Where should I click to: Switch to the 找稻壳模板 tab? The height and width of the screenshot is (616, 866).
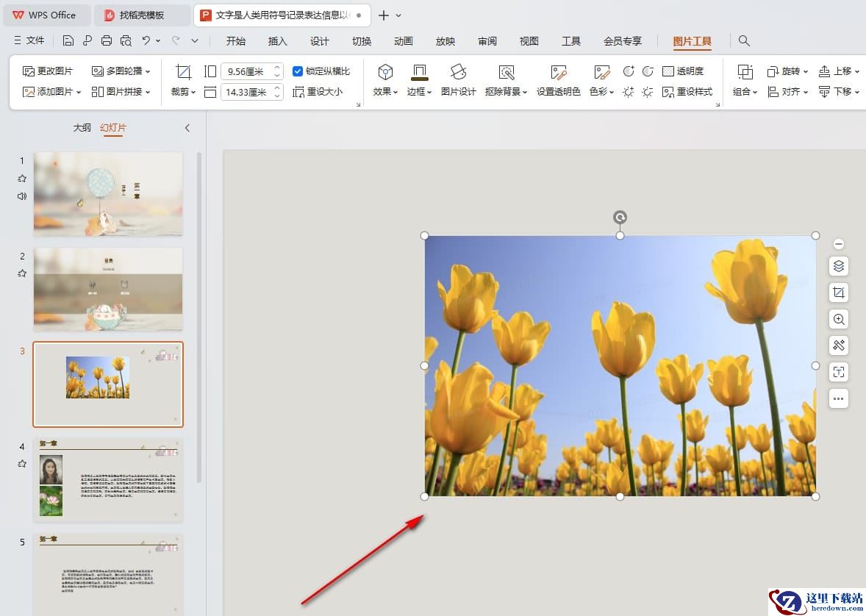141,15
